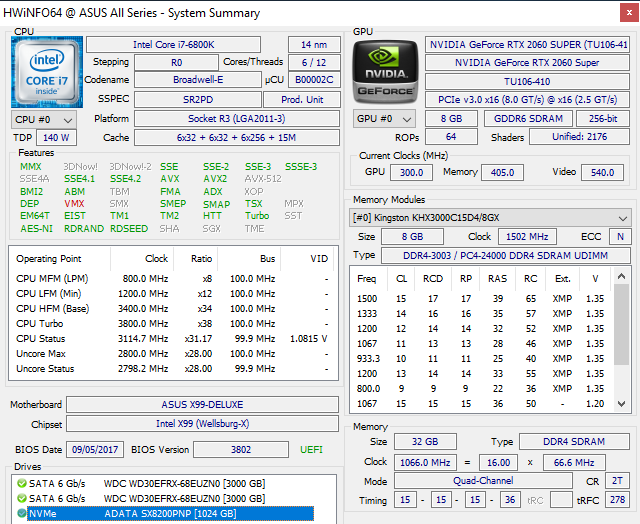Click the Freq column header in memory table

click(367, 278)
